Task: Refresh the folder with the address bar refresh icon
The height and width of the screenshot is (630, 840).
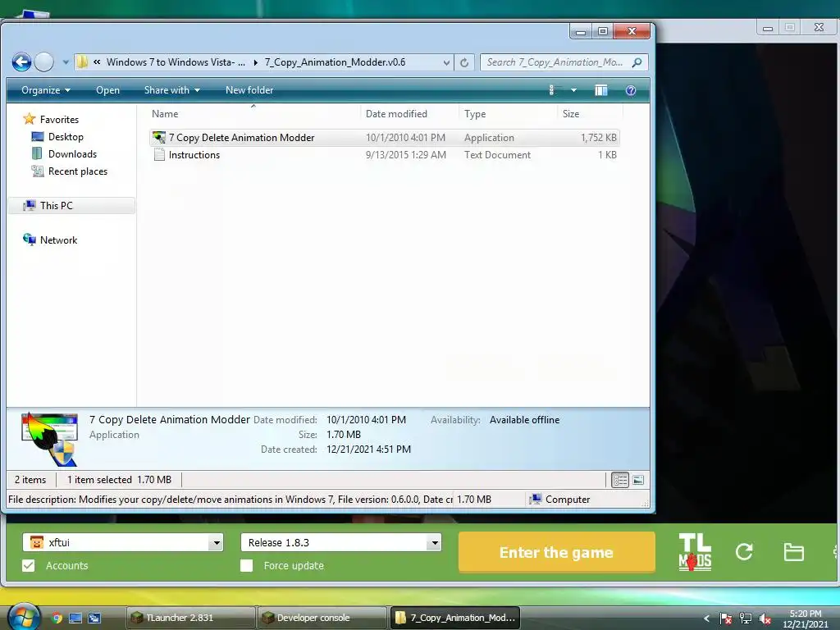Action: (464, 62)
